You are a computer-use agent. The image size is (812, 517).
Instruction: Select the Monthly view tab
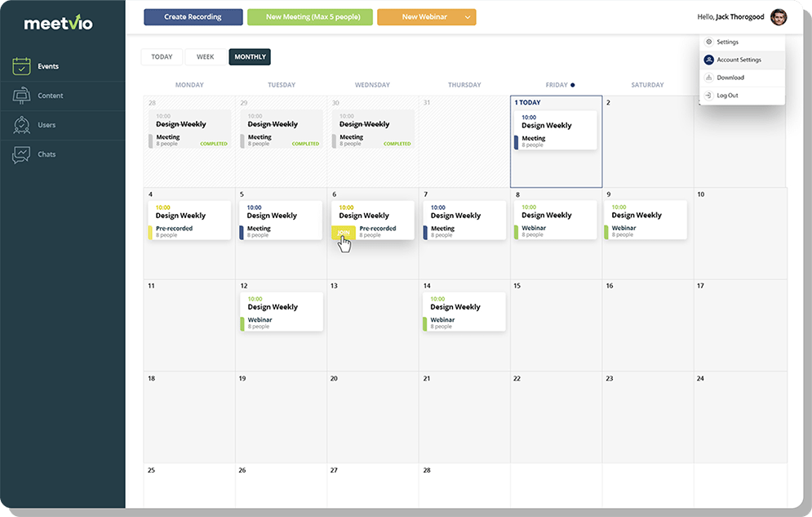pyautogui.click(x=250, y=57)
